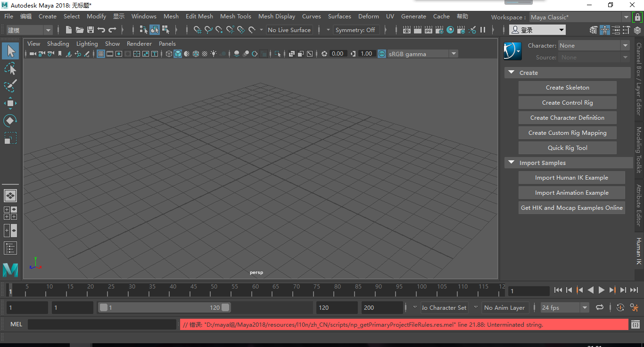This screenshot has height=347, width=644.
Task: Collapse the Import Samples section
Action: (x=511, y=163)
